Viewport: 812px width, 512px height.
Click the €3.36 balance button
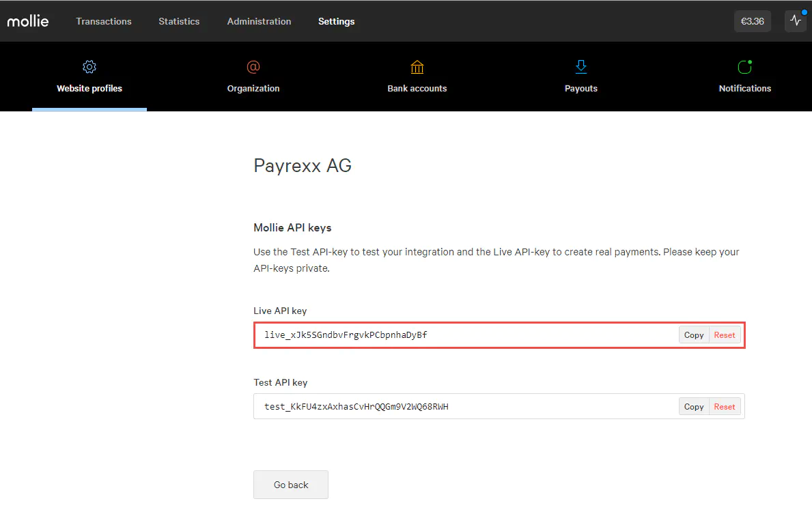point(752,21)
